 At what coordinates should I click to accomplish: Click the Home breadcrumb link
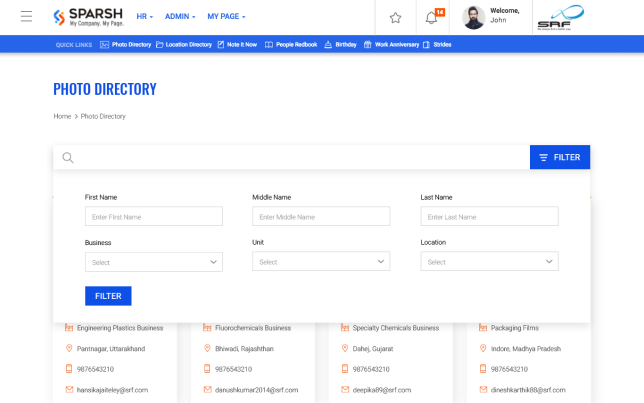62,116
